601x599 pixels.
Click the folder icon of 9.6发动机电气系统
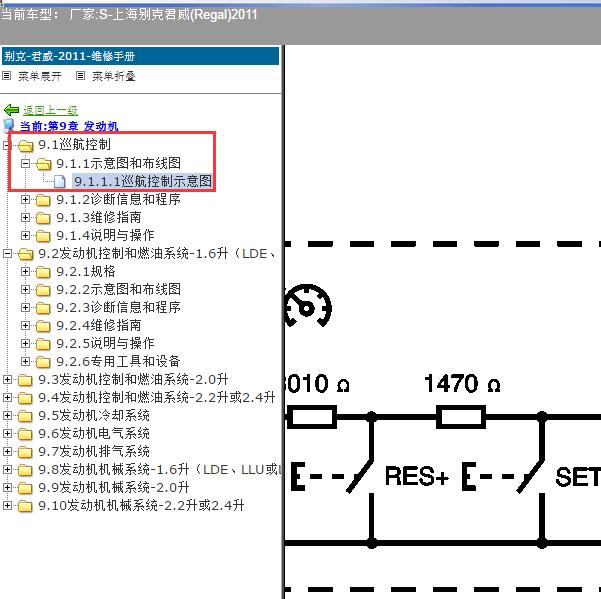26,433
